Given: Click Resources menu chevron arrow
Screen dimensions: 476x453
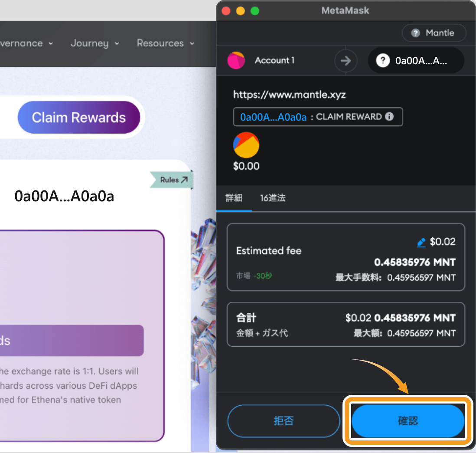Looking at the screenshot, I should coord(192,44).
